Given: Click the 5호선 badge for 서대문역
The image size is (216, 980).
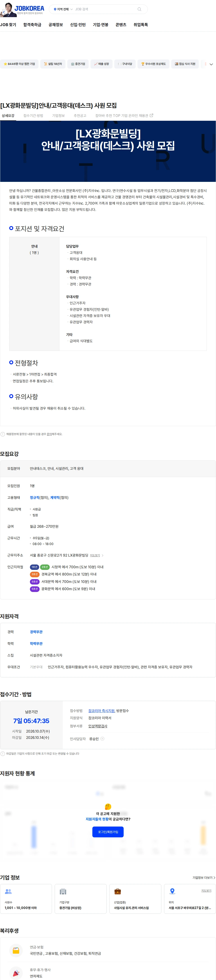Looking at the screenshot, I should click(x=35, y=581).
